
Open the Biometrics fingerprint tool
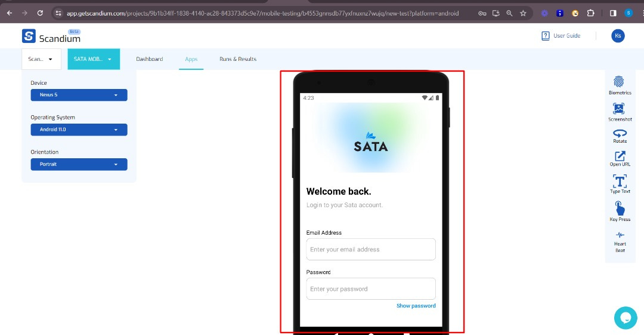(620, 85)
